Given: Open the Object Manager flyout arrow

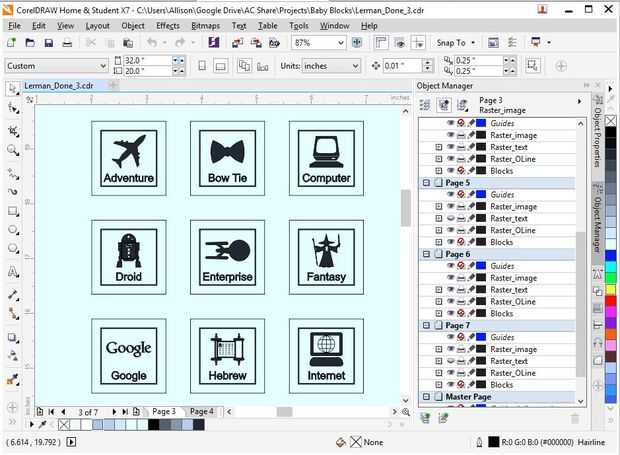Looking at the screenshot, I should tap(579, 101).
